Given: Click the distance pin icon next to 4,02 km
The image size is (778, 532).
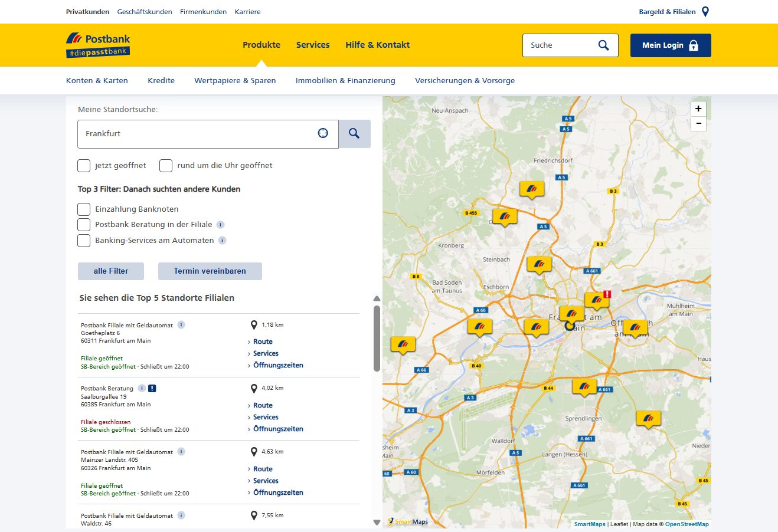Looking at the screenshot, I should point(254,388).
